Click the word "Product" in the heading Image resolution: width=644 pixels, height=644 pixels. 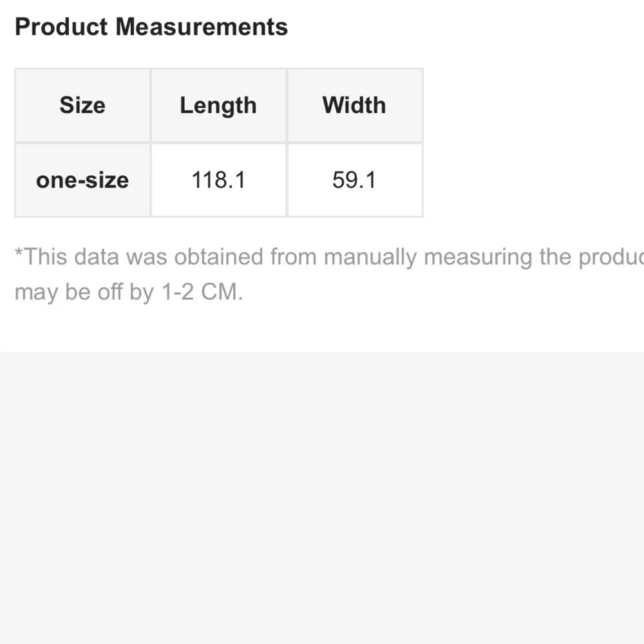tap(61, 27)
